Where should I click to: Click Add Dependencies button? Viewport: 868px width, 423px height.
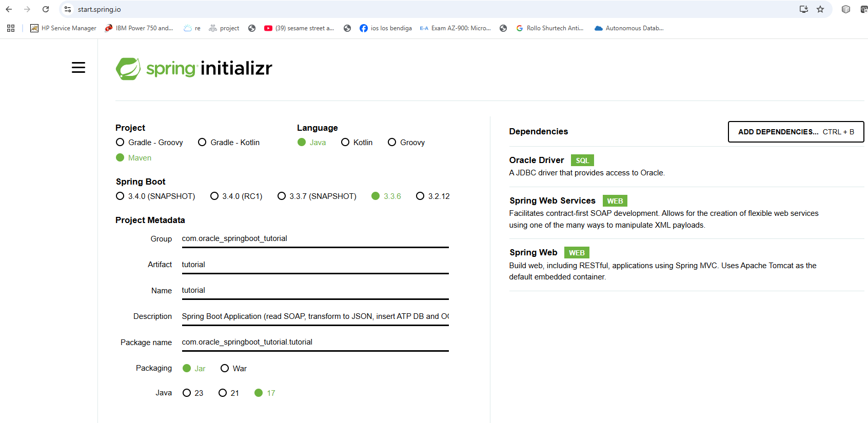[x=796, y=132]
